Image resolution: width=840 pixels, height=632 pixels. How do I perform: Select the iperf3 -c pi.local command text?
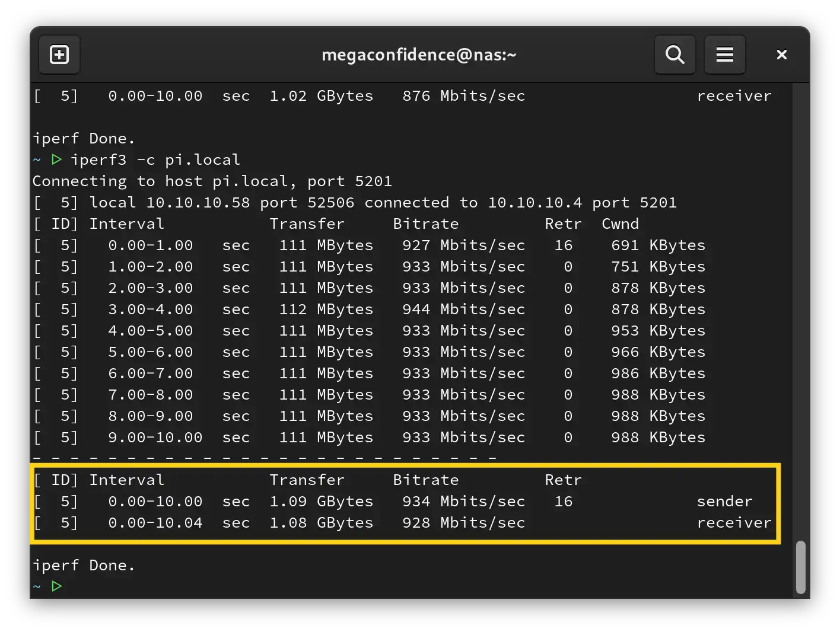(155, 159)
